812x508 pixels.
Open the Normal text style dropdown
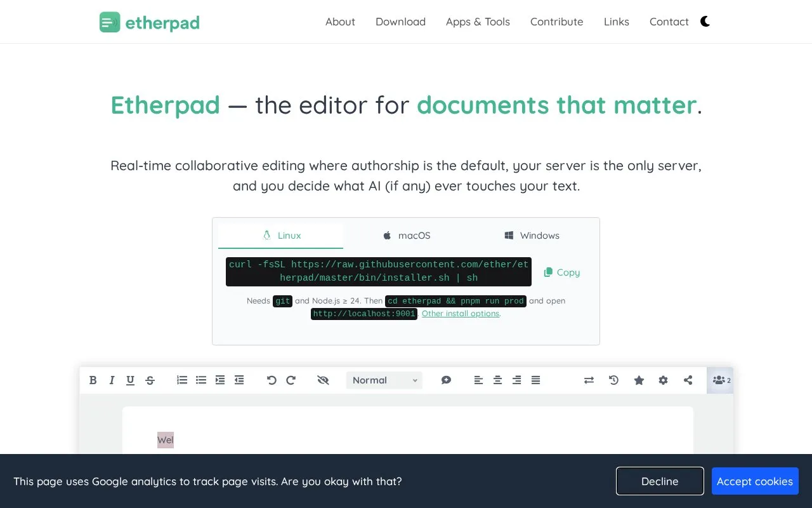384,380
